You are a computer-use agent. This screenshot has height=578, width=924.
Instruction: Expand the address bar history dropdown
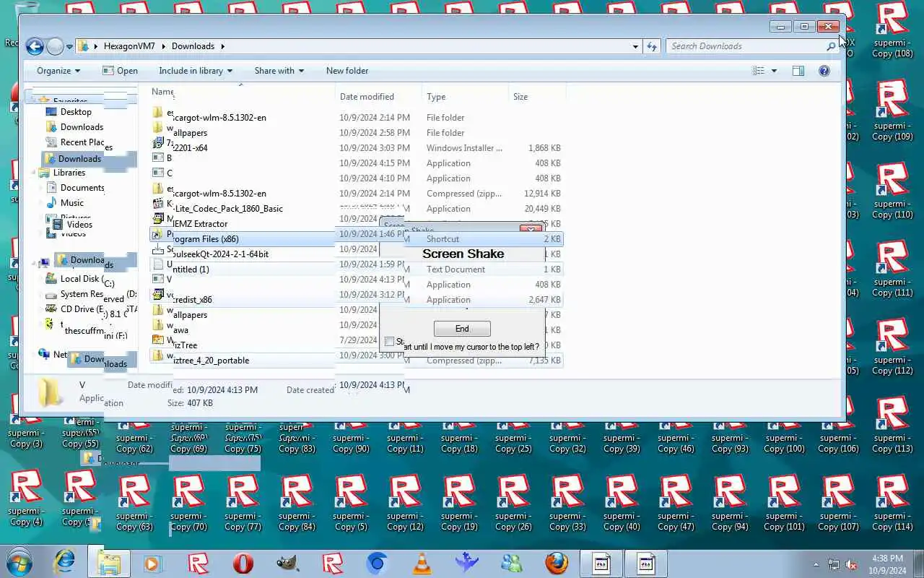(x=635, y=46)
